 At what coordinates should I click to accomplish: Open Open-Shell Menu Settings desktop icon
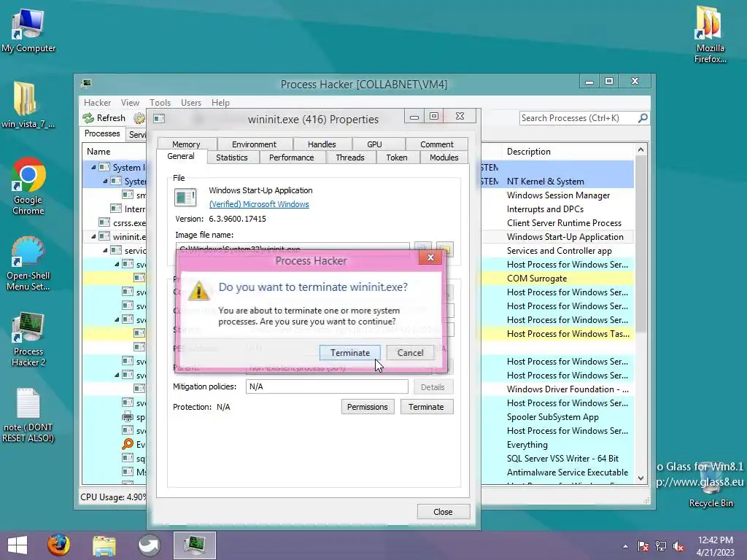pyautogui.click(x=28, y=263)
